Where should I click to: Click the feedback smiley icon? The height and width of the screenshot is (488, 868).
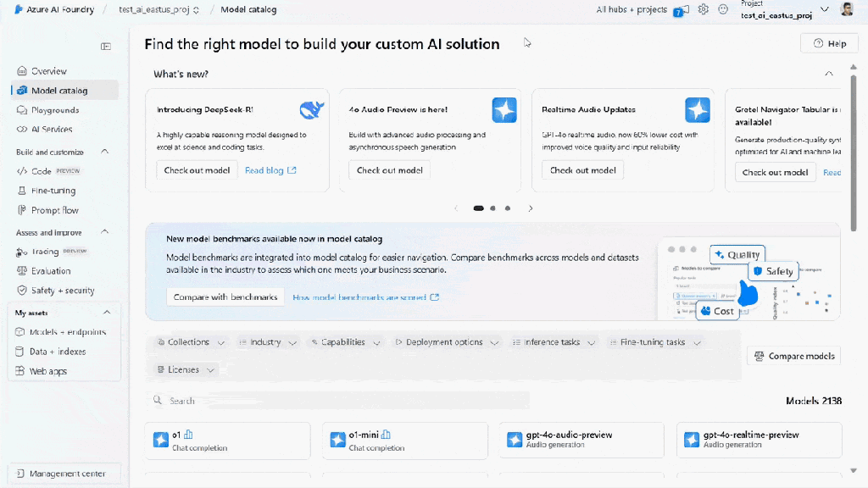[x=723, y=9]
